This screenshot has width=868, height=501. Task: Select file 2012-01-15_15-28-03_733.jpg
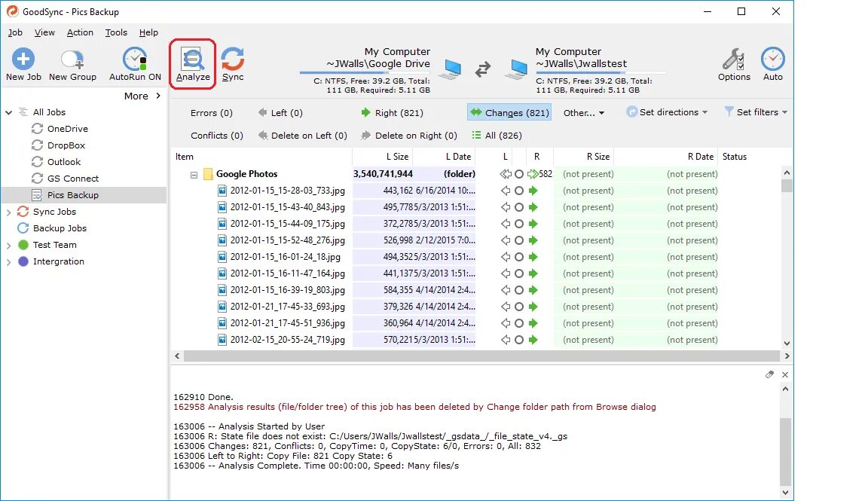pyautogui.click(x=287, y=191)
